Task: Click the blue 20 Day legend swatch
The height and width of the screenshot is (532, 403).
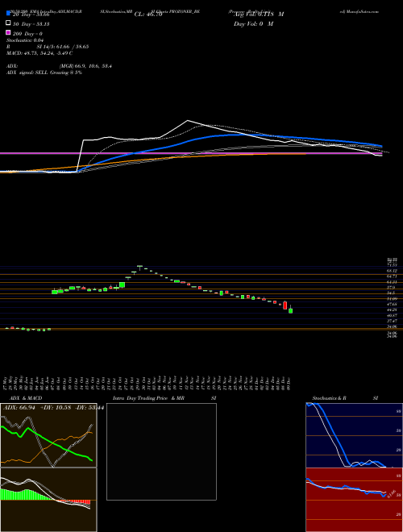Action: point(8,13)
